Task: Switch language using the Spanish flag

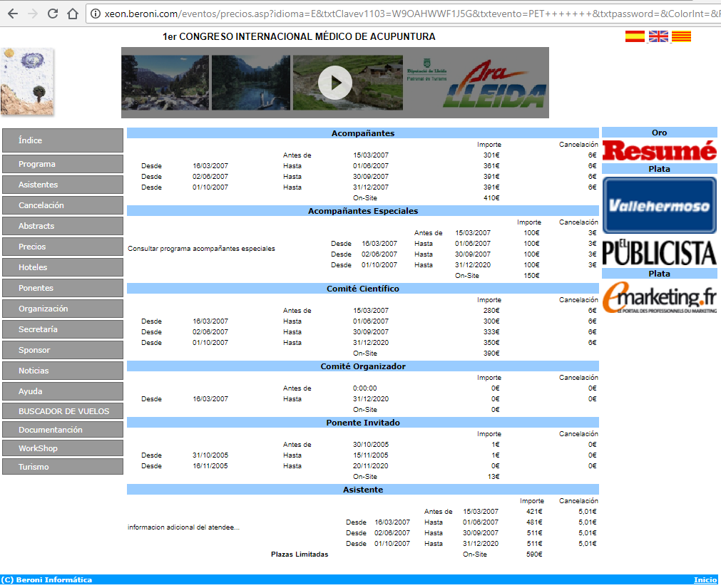Action: click(x=635, y=37)
